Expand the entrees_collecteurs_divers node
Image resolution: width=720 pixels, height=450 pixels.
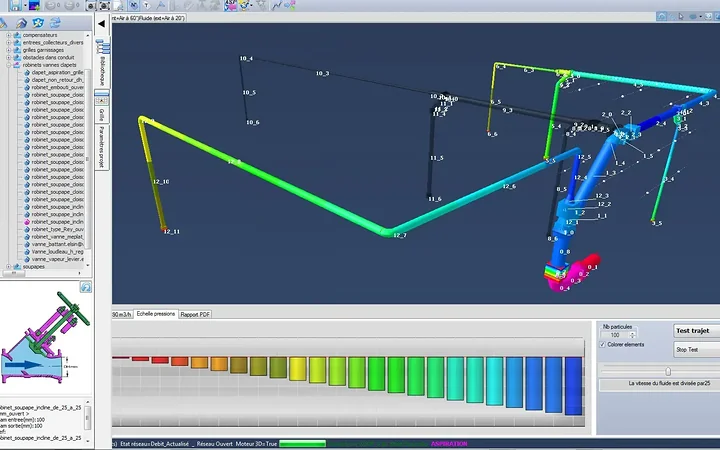pyautogui.click(x=8, y=42)
